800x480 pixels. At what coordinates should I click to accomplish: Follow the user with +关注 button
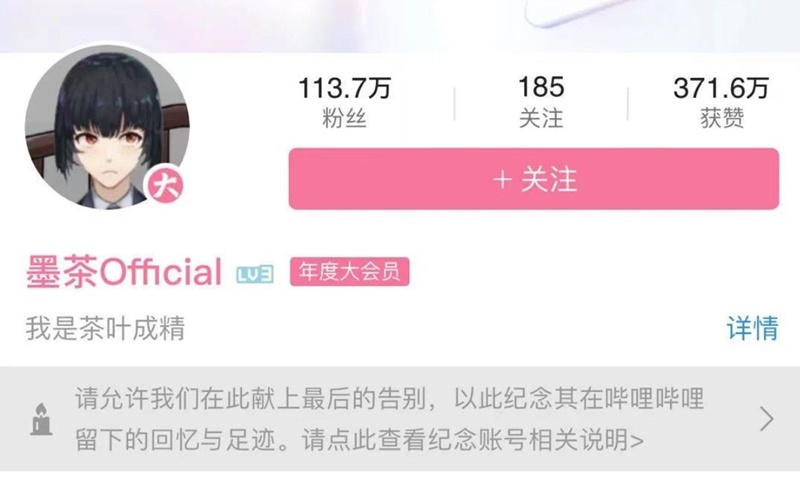(534, 179)
